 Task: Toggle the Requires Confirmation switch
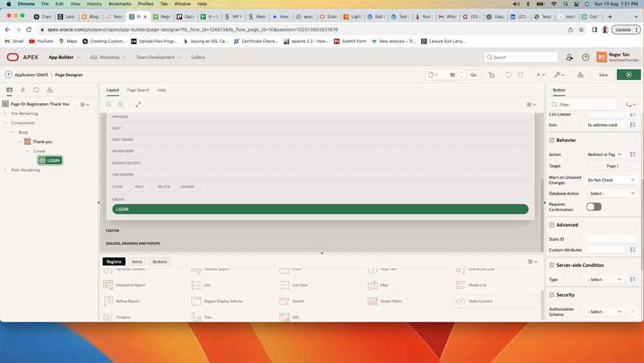tap(594, 207)
